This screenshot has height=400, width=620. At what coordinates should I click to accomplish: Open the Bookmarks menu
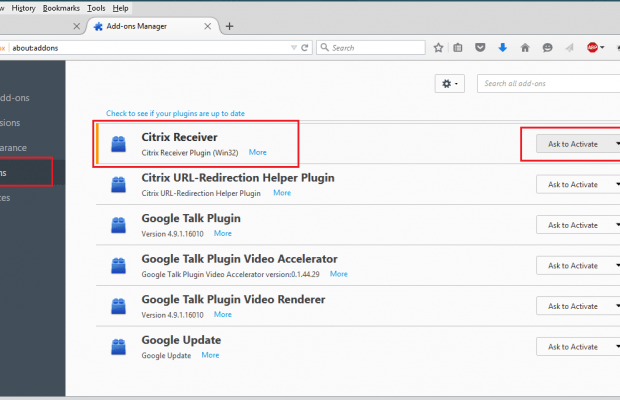pos(61,8)
